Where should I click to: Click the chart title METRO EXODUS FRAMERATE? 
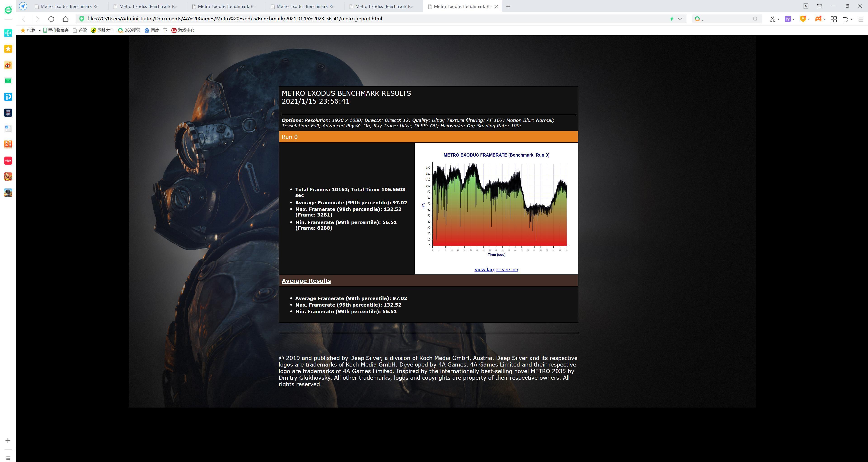(496, 155)
